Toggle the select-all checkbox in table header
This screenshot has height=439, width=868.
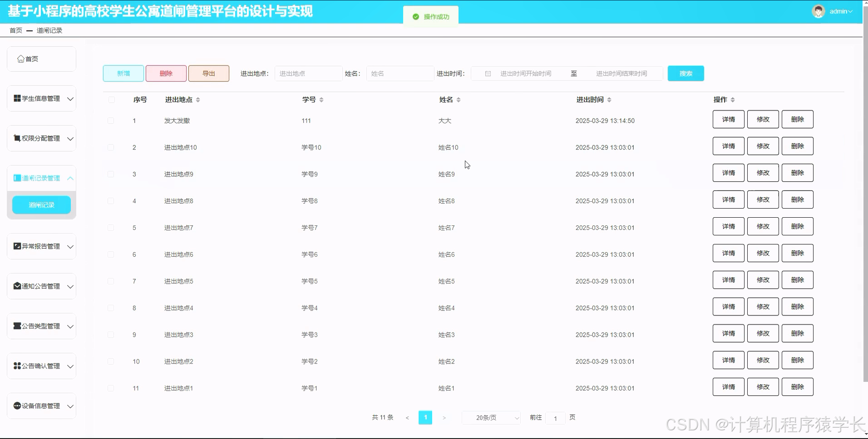(x=111, y=100)
